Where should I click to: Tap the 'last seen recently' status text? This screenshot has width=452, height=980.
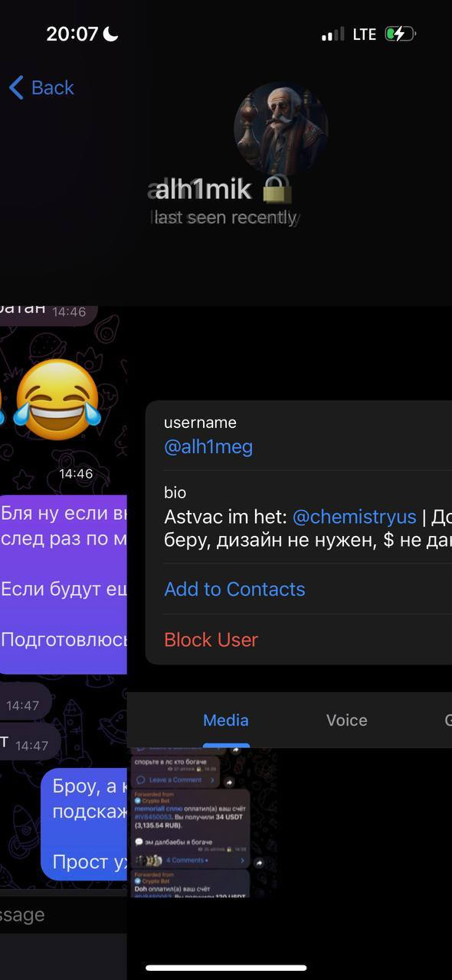225,217
